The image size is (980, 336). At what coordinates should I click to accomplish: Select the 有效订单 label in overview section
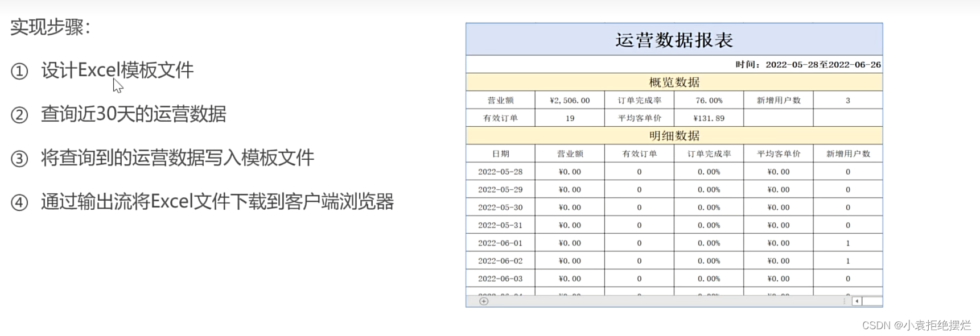[x=501, y=118]
